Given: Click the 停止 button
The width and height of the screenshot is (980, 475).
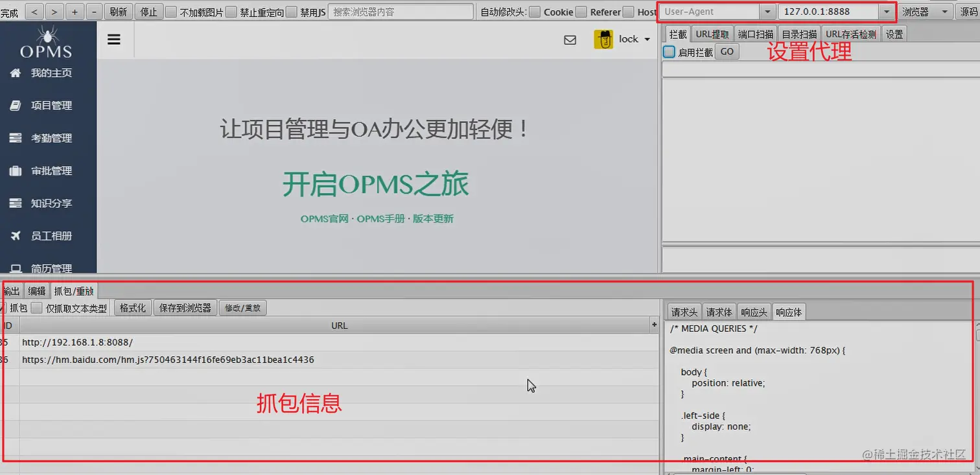Looking at the screenshot, I should (149, 12).
